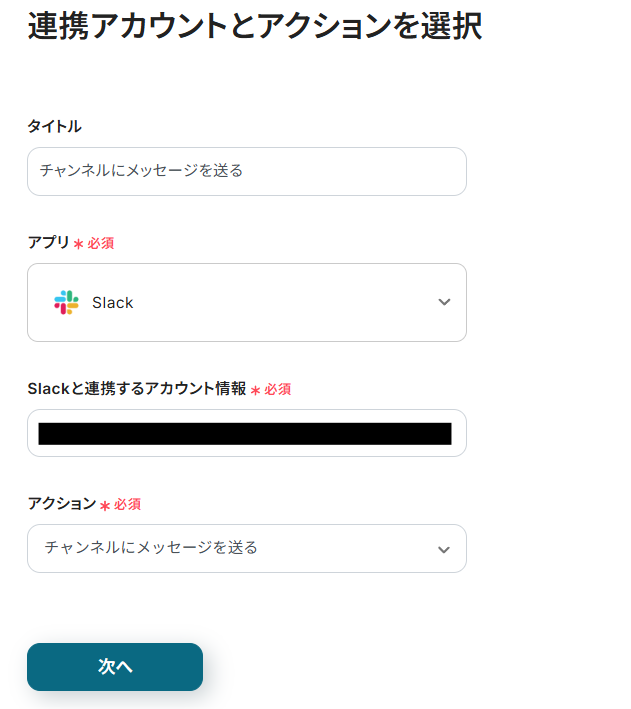This screenshot has width=631, height=709.
Task: Click the アプリ field label
Action: [48, 242]
